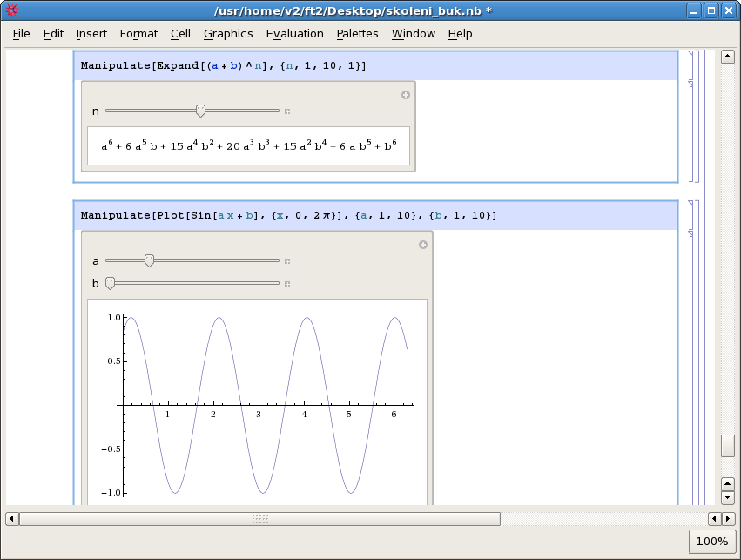Viewport: 741px width, 560px height.
Task: Select the cell bracket of Plot input
Action: coord(690,215)
